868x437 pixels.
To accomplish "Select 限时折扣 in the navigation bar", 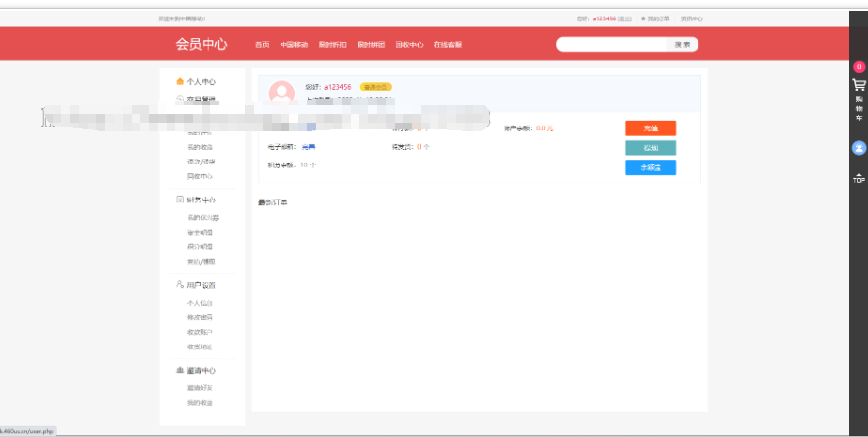I will coord(331,45).
